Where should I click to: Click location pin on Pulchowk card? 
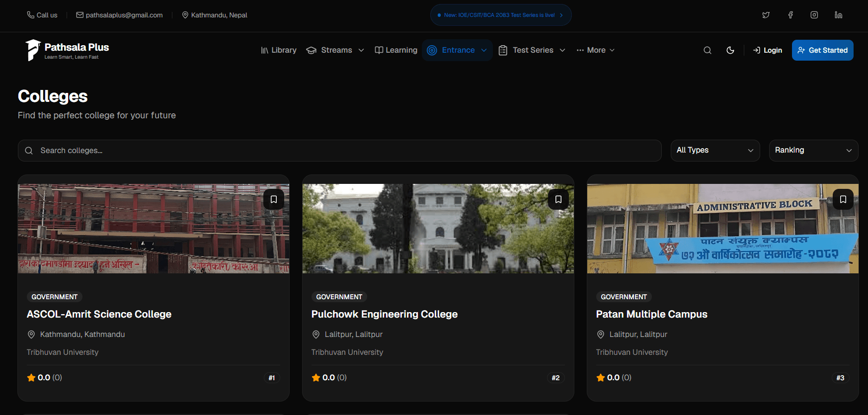[316, 334]
